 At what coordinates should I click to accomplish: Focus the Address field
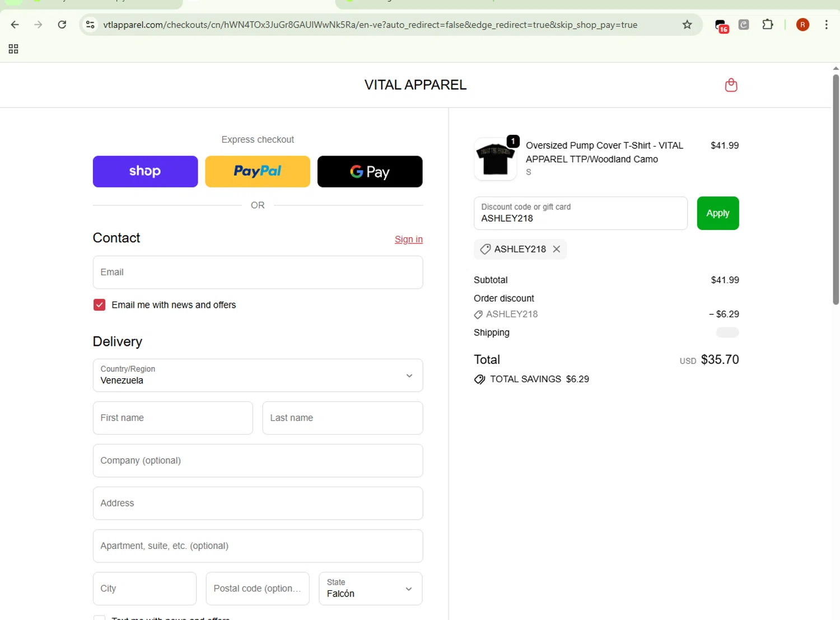coord(258,503)
